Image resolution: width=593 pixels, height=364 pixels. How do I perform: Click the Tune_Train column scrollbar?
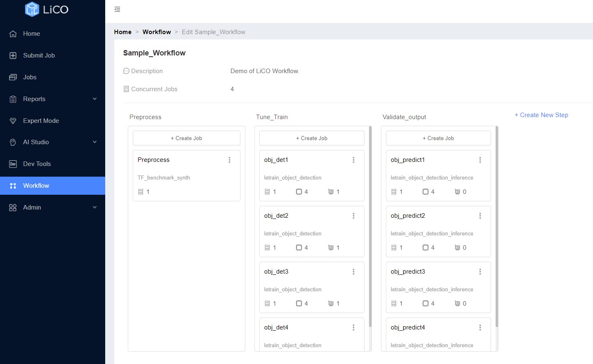(x=370, y=226)
